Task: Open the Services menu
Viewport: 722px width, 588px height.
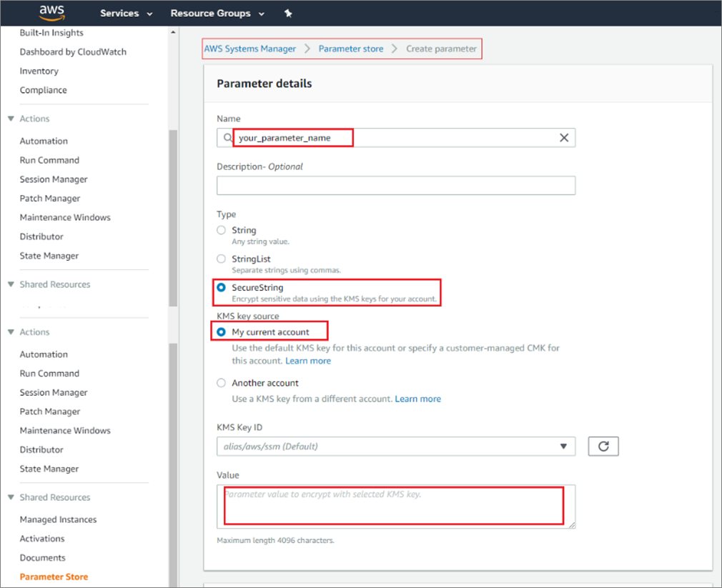Action: pos(126,14)
